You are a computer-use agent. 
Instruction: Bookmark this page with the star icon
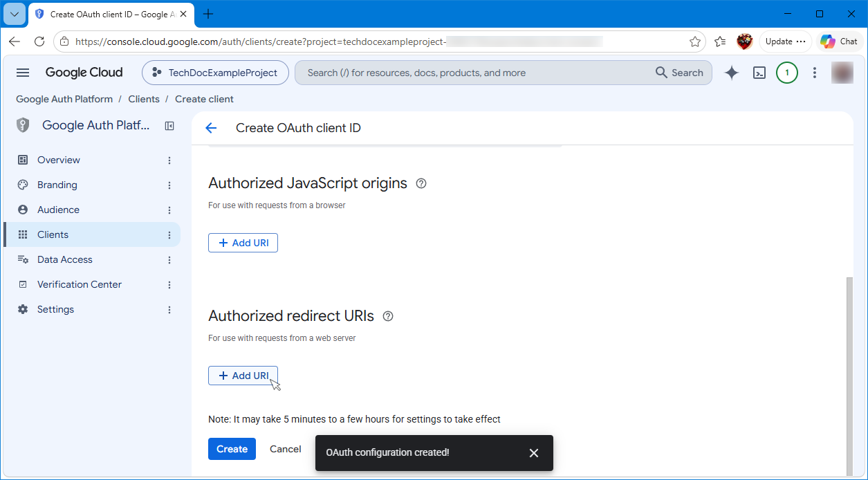695,41
